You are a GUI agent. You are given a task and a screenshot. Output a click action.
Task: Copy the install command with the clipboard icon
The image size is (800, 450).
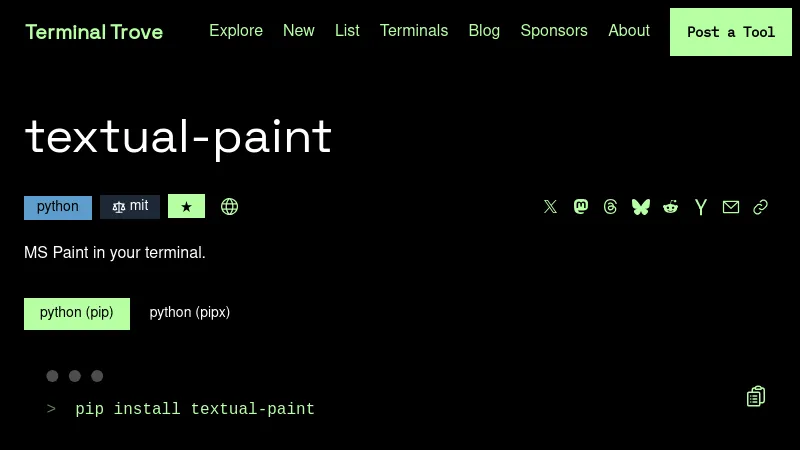point(756,397)
